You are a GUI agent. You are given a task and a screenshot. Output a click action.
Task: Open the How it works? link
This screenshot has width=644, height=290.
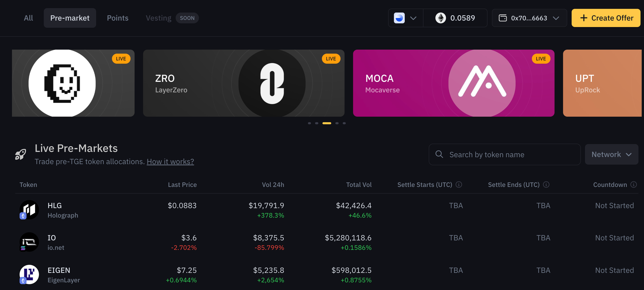point(170,162)
